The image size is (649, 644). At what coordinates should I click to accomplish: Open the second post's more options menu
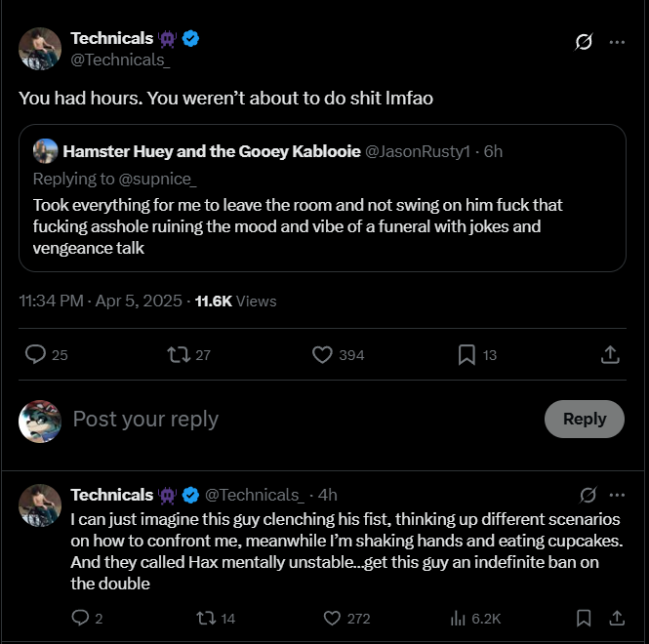[x=617, y=495]
